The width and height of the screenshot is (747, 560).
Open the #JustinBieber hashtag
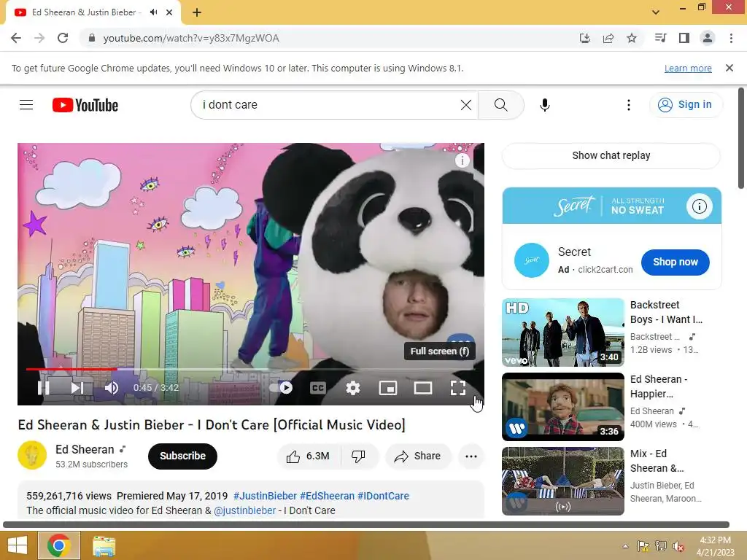(265, 496)
